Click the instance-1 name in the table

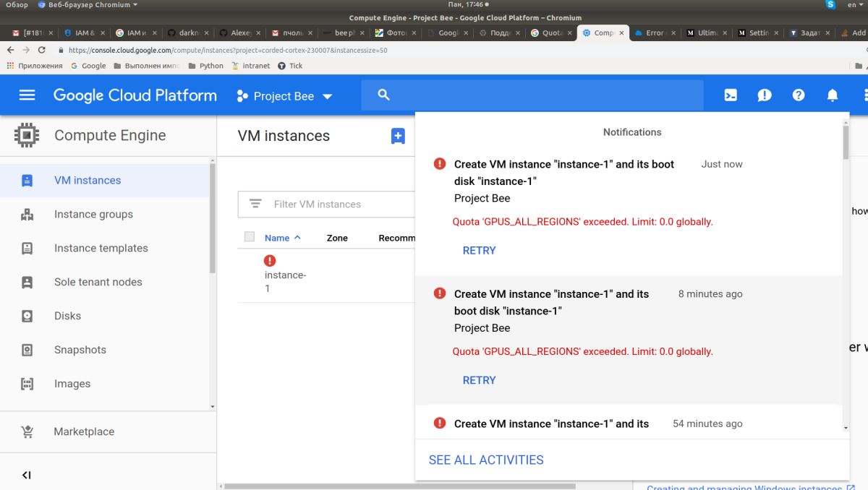285,282
